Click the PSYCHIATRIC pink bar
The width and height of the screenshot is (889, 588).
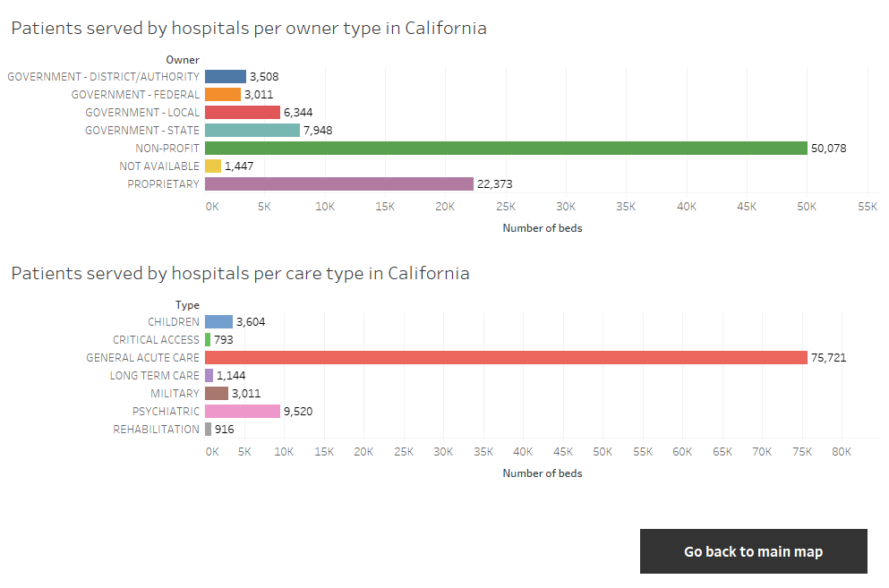(x=242, y=411)
